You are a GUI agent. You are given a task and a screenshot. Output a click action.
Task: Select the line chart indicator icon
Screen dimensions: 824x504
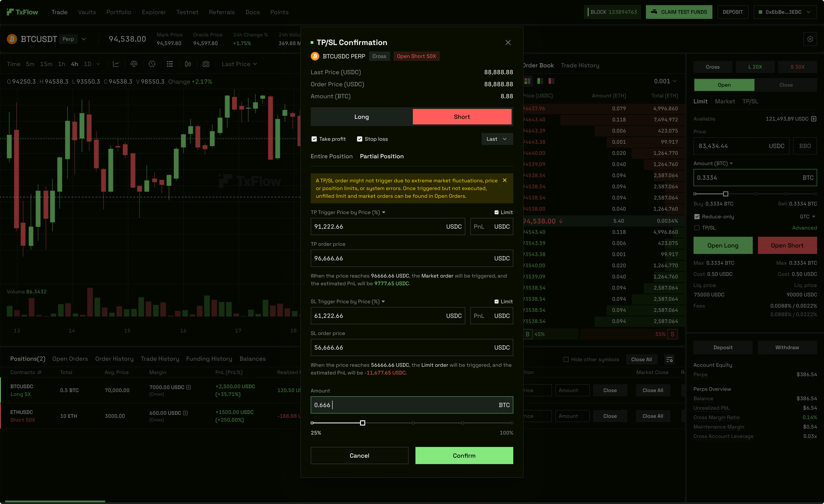[116, 64]
